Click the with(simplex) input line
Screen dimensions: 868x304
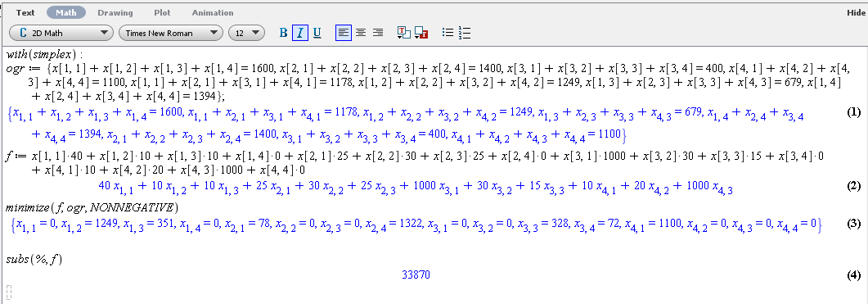coord(43,54)
